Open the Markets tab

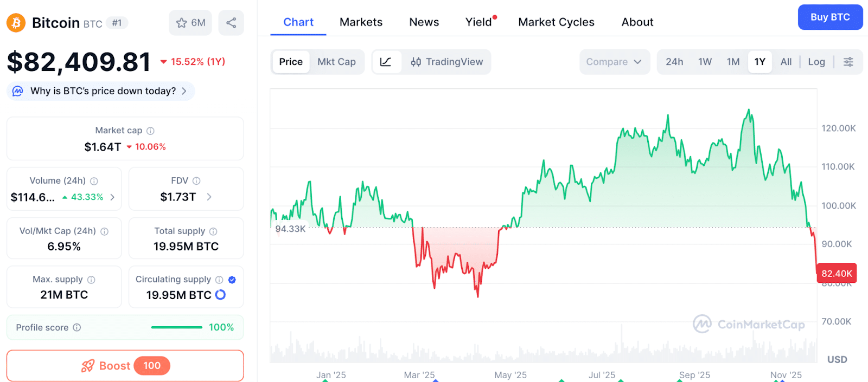click(x=361, y=22)
